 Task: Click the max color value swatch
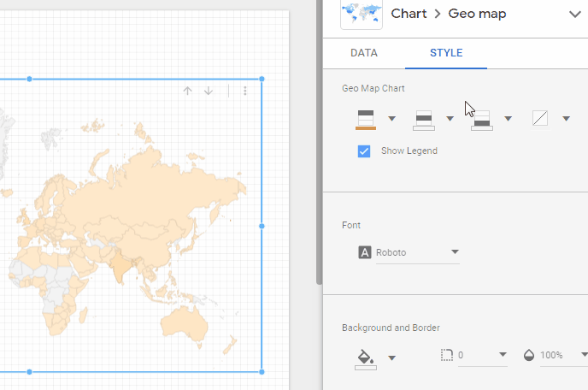(x=367, y=119)
